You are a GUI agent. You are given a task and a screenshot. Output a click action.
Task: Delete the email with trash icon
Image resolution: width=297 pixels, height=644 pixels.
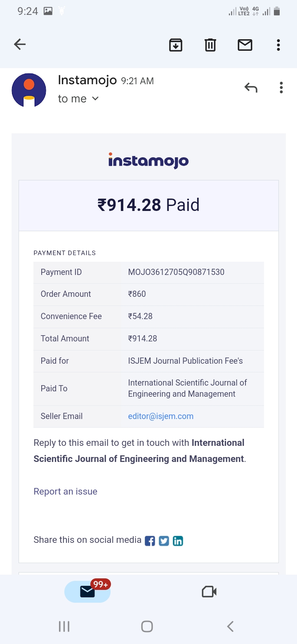click(210, 45)
